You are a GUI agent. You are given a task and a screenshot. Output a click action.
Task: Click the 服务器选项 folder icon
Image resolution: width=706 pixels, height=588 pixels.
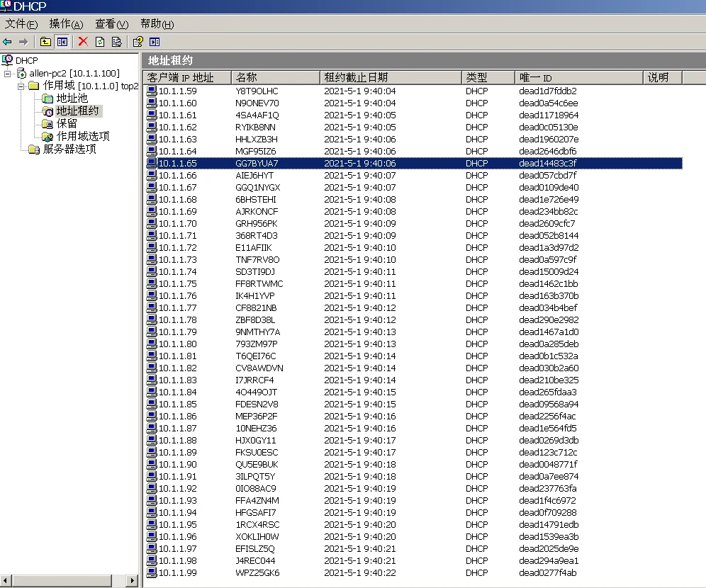[x=34, y=149]
